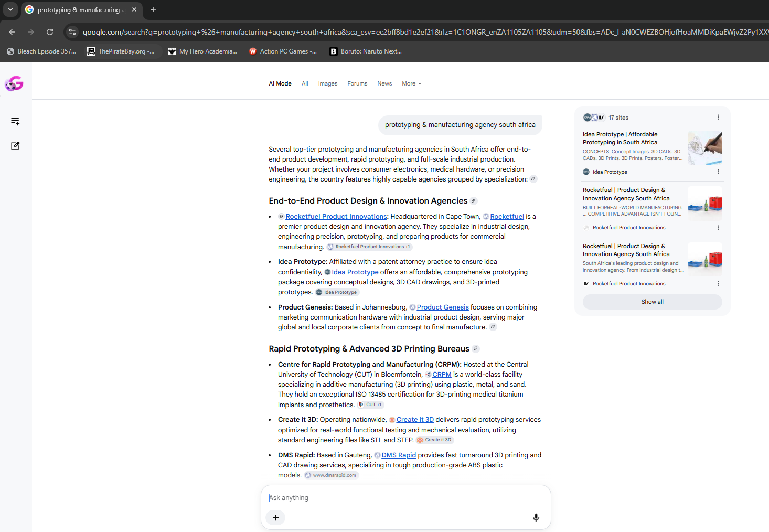Open more options for the 17 sites panel
Viewport: 769px width, 532px height.
(x=718, y=118)
